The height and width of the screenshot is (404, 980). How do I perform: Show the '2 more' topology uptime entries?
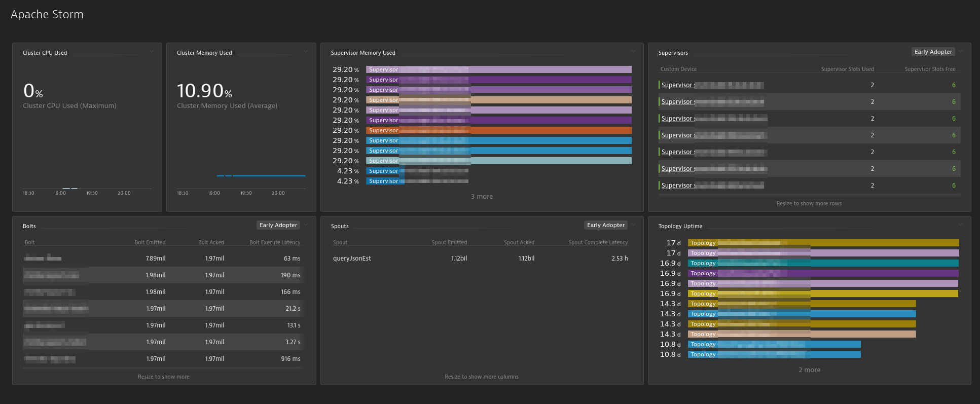(x=809, y=370)
